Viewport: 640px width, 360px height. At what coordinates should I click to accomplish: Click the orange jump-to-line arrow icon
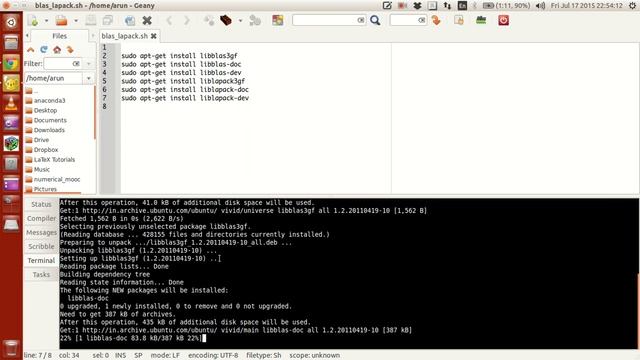(x=436, y=20)
